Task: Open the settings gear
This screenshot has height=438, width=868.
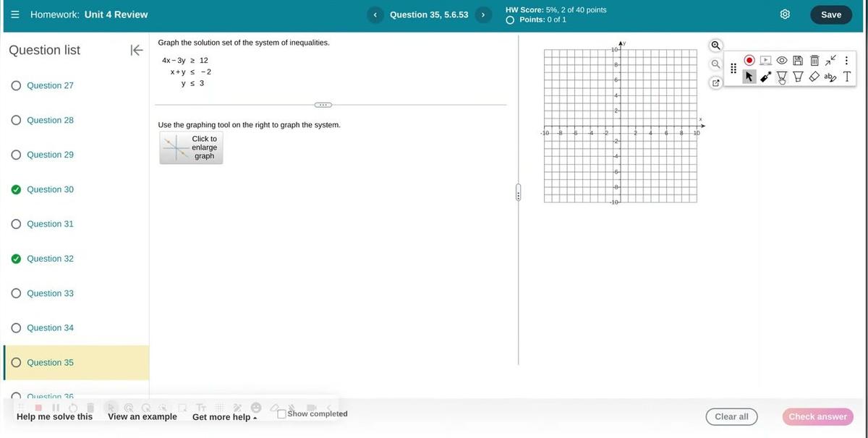Action: tap(785, 14)
